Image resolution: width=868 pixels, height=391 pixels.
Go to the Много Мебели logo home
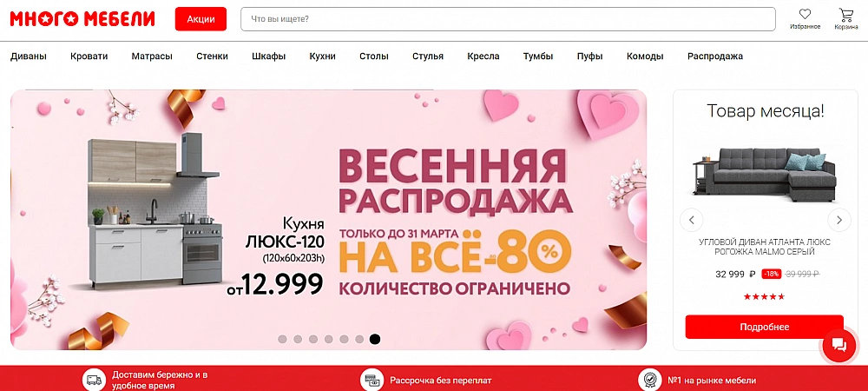82,19
